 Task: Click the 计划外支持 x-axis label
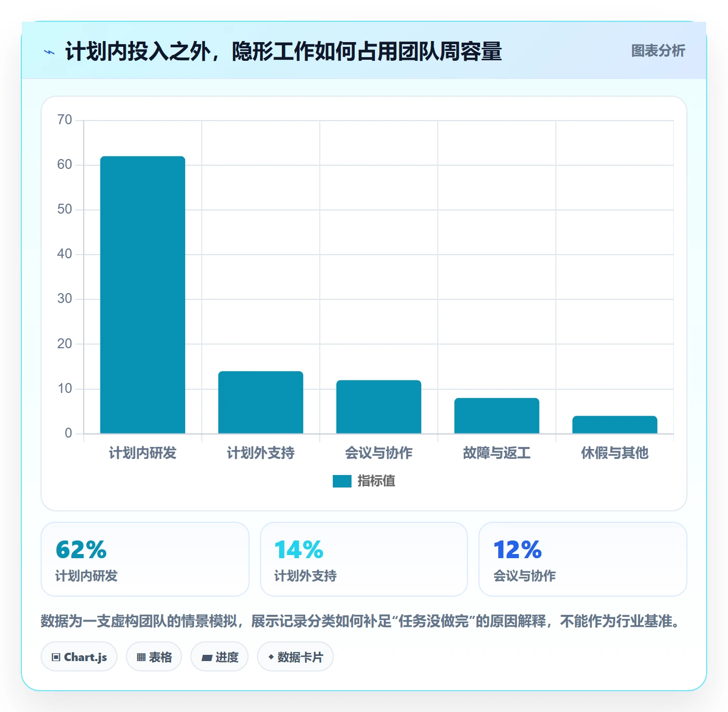click(261, 453)
